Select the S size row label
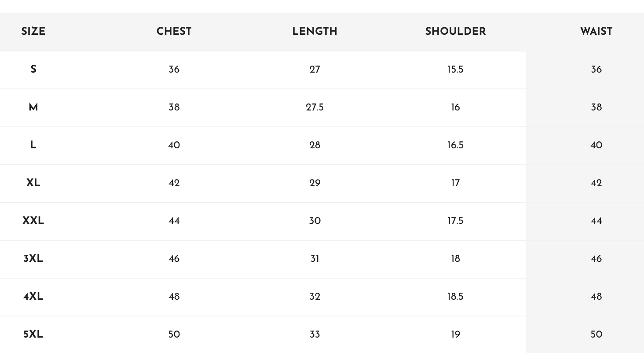The height and width of the screenshot is (353, 644). click(x=33, y=70)
